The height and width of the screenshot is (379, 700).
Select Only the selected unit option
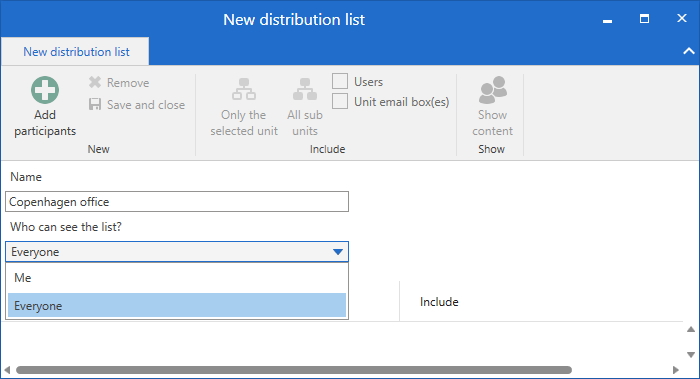click(x=244, y=107)
